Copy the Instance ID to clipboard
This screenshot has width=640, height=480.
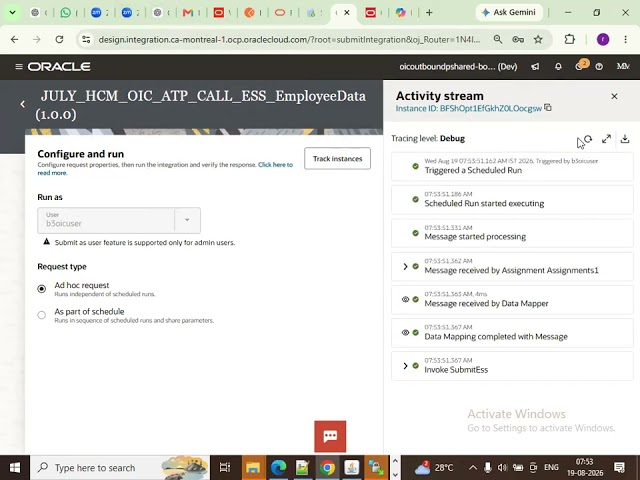pos(548,108)
